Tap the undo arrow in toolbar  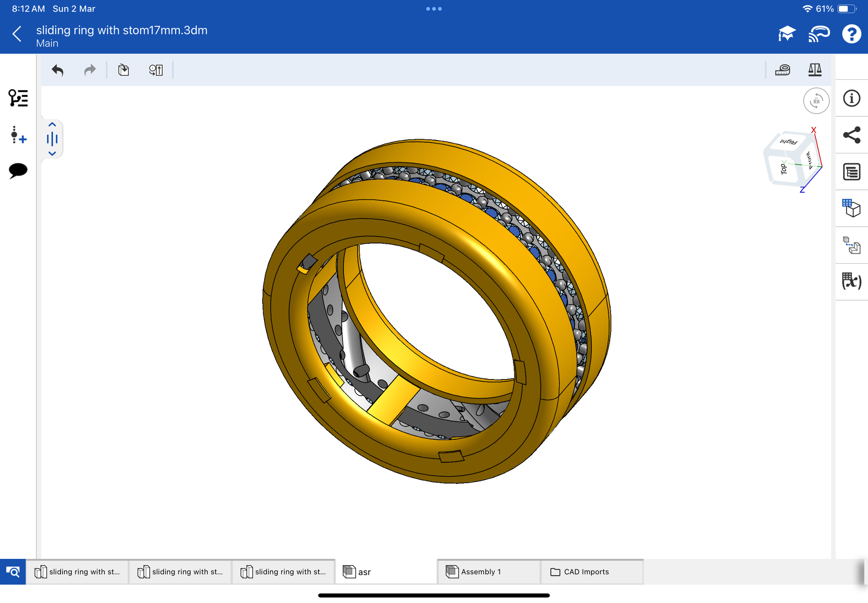(x=58, y=70)
